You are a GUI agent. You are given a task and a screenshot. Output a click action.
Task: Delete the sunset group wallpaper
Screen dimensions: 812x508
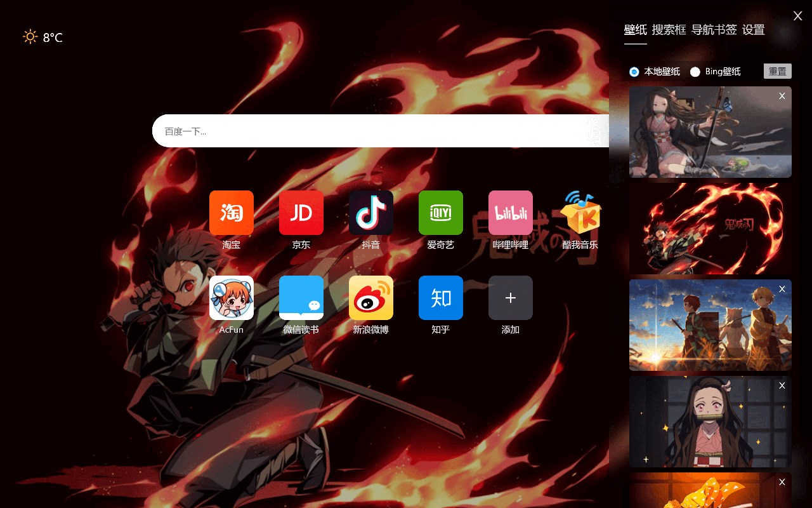tap(782, 289)
